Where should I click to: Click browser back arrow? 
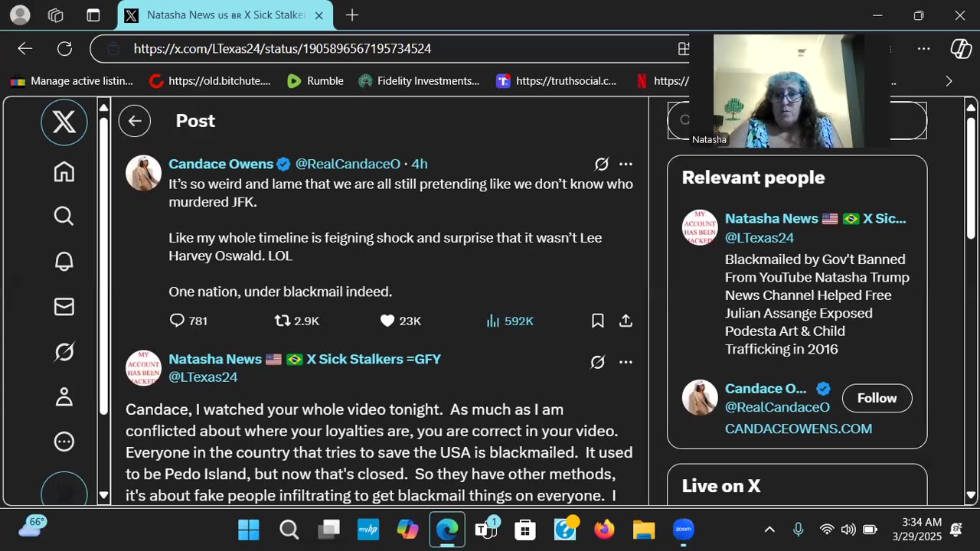coord(25,48)
